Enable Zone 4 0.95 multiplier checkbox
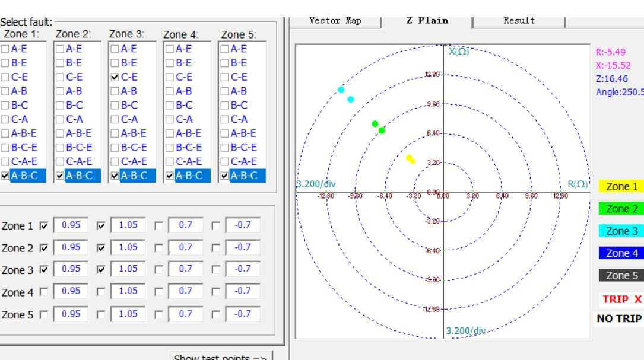The width and height of the screenshot is (644, 360). click(x=44, y=292)
